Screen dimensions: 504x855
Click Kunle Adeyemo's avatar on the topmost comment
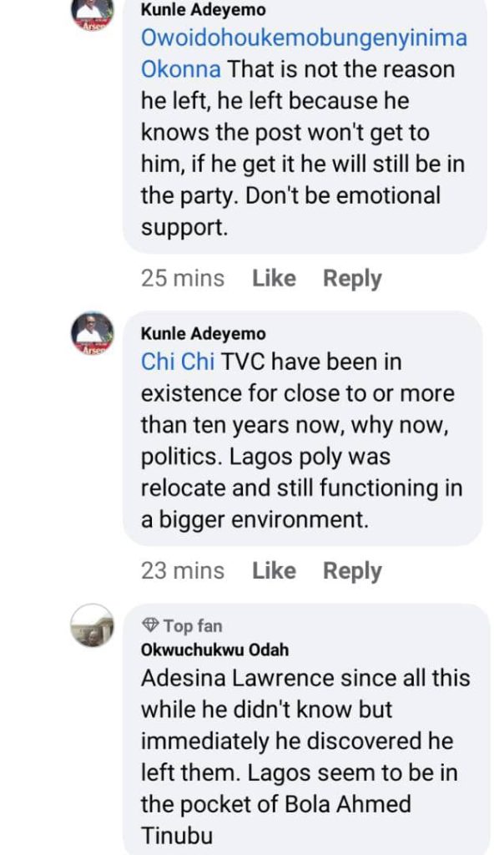click(92, 13)
